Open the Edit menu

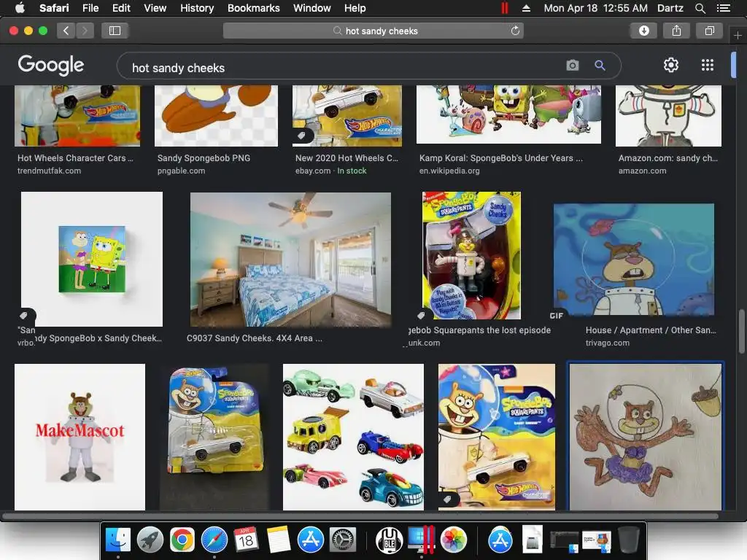pyautogui.click(x=121, y=8)
